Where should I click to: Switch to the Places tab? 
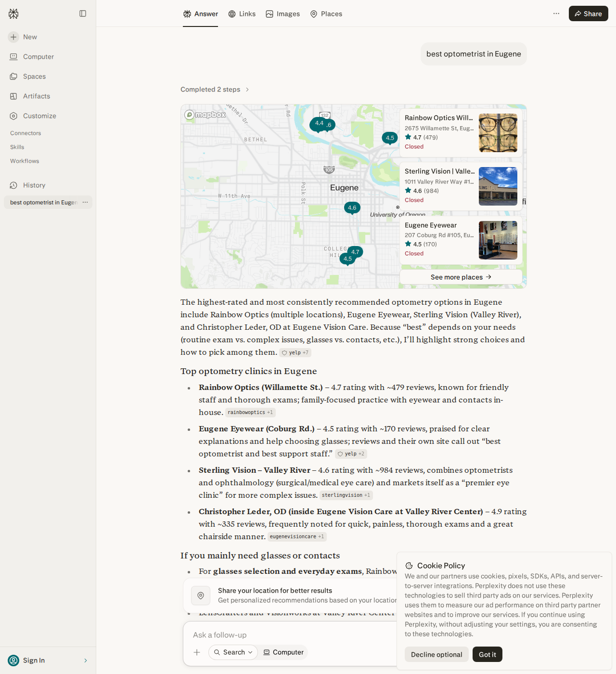pyautogui.click(x=326, y=14)
